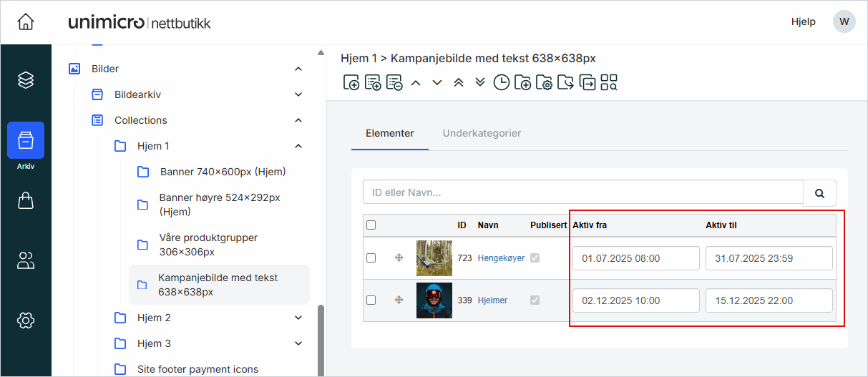Screen dimensions: 868x377
Task: Click the Hjelp link in header
Action: point(803,22)
